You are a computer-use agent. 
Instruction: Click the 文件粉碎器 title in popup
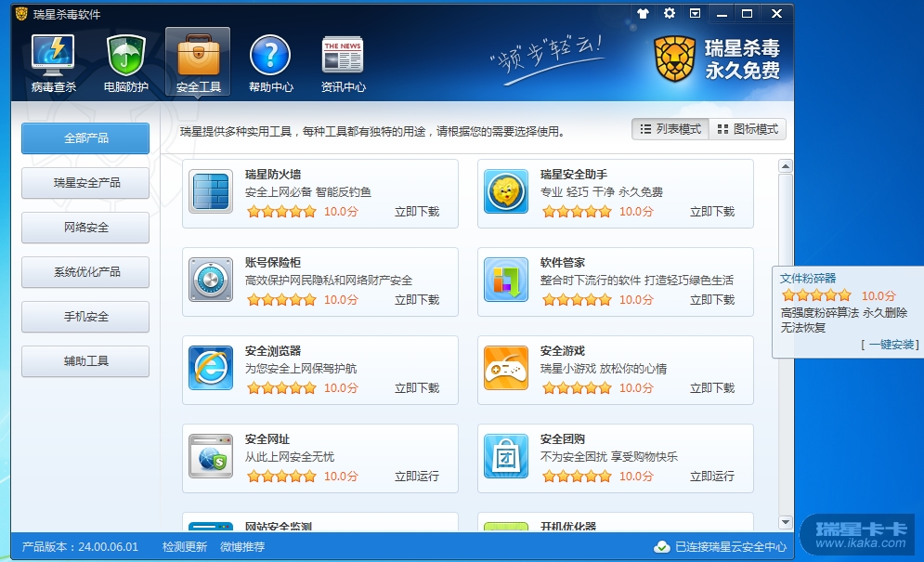(808, 279)
